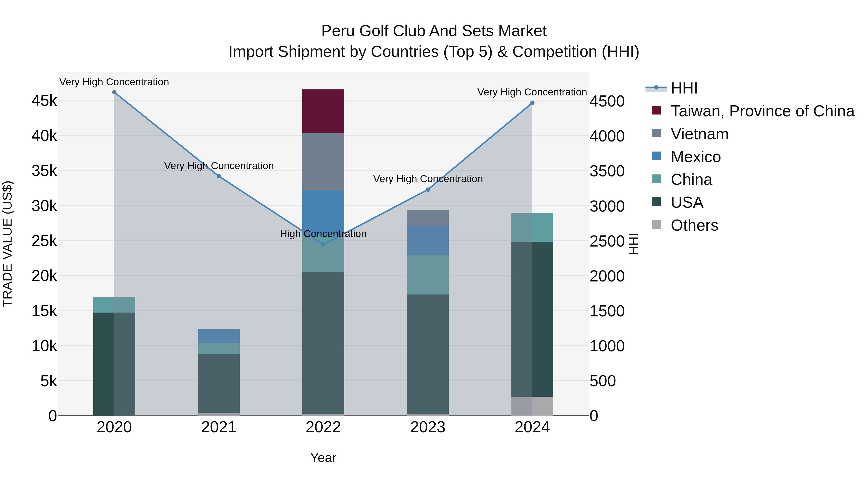This screenshot has width=868, height=488.
Task: Toggle the HHI legend entry
Action: click(x=671, y=88)
